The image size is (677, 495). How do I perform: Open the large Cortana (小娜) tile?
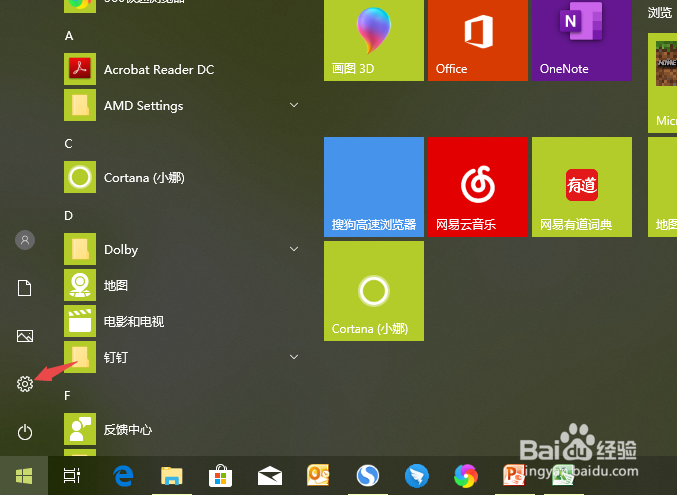(374, 291)
